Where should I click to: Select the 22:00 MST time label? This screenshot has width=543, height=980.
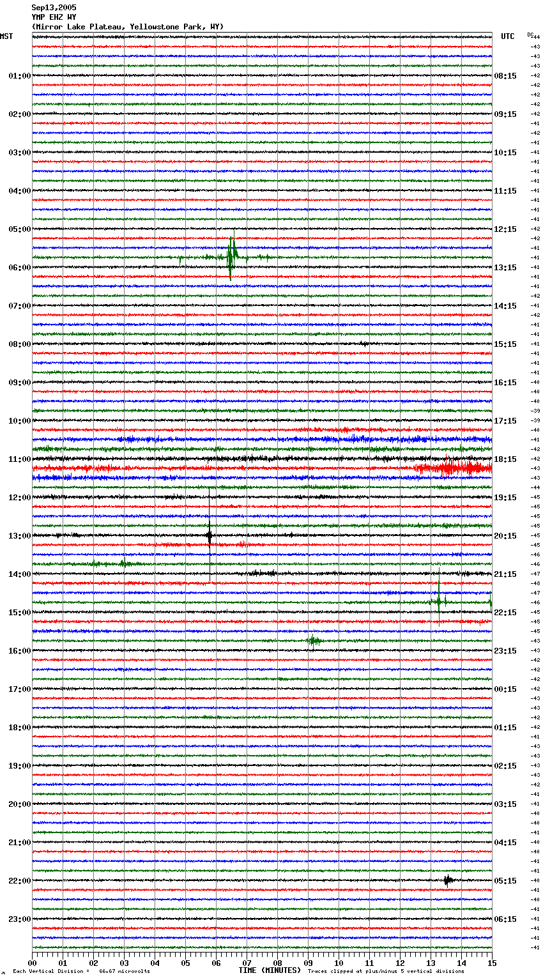[20, 881]
